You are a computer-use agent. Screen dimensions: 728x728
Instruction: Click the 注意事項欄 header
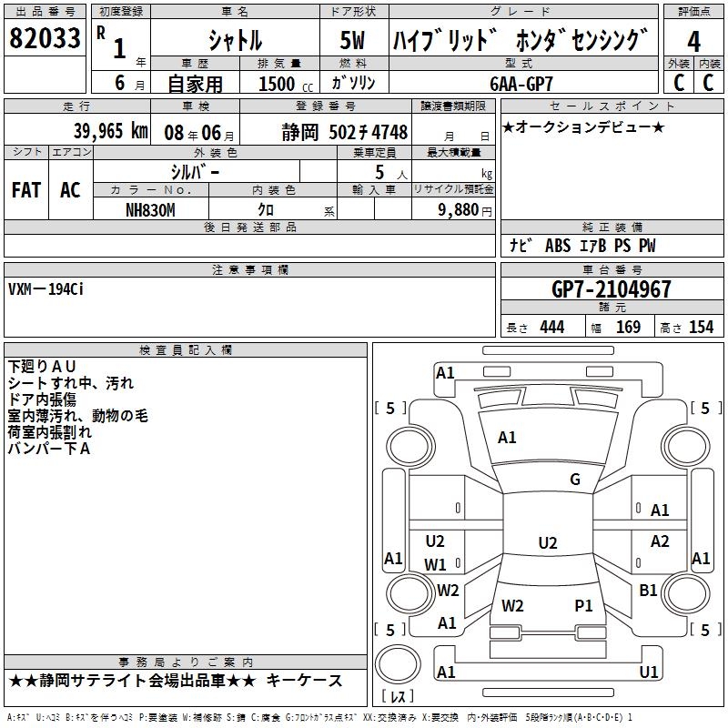pyautogui.click(x=249, y=269)
